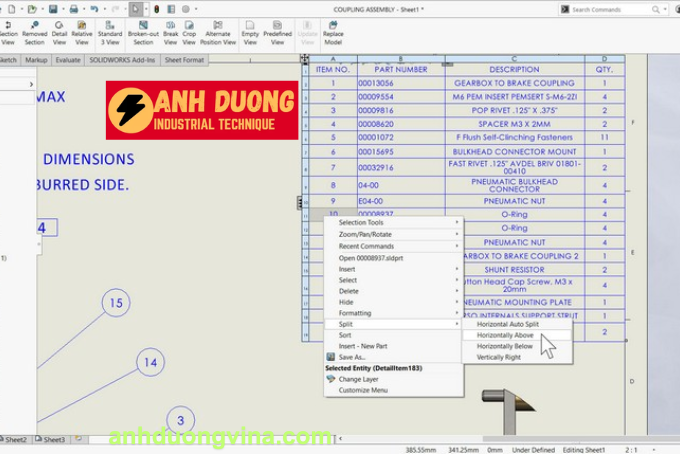Switch to the Sheet3 tab
680x454 pixels.
tap(54, 439)
